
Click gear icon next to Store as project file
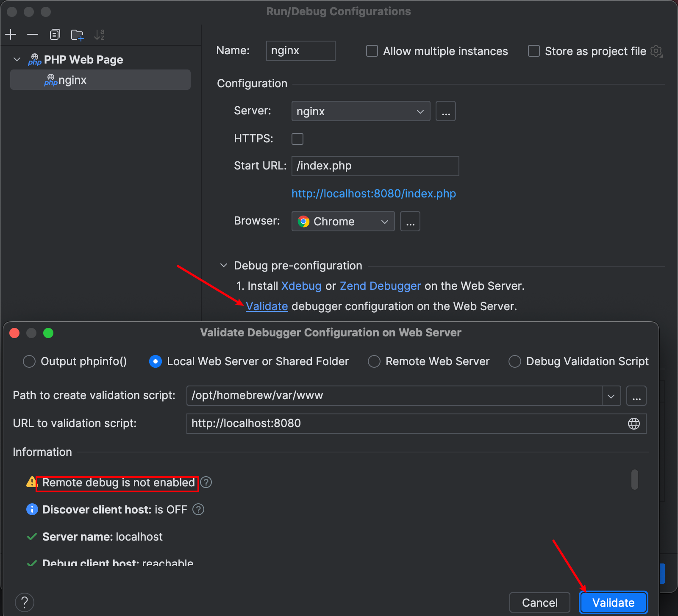click(656, 51)
